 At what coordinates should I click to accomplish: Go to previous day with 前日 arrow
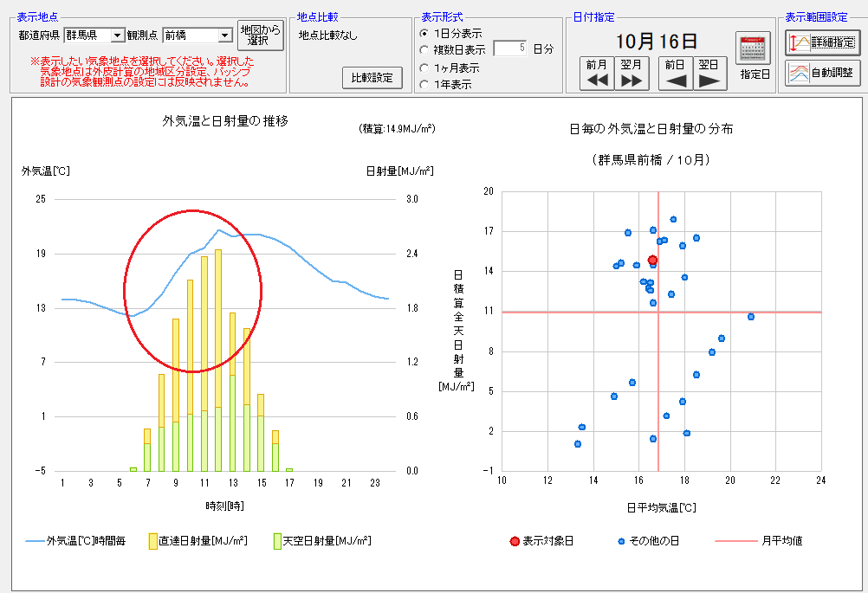(x=676, y=74)
